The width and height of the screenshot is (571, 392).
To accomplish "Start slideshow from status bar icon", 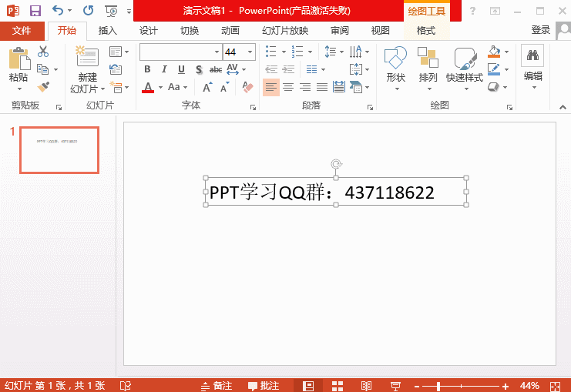I will [x=395, y=385].
